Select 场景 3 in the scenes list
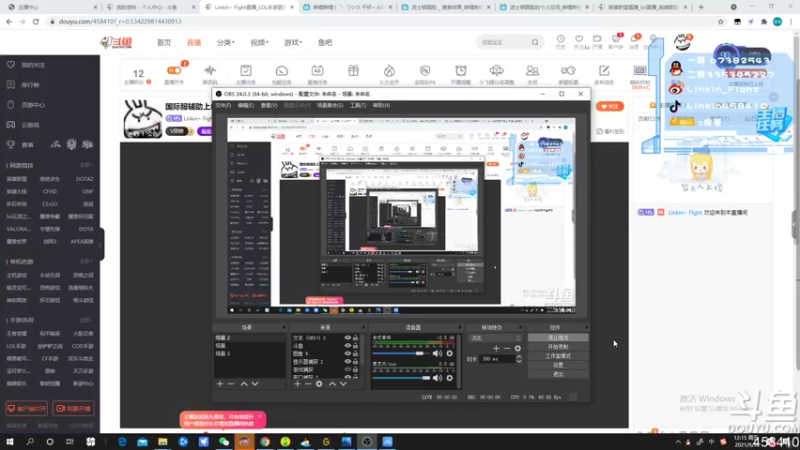The height and width of the screenshot is (450, 800). pos(249,354)
